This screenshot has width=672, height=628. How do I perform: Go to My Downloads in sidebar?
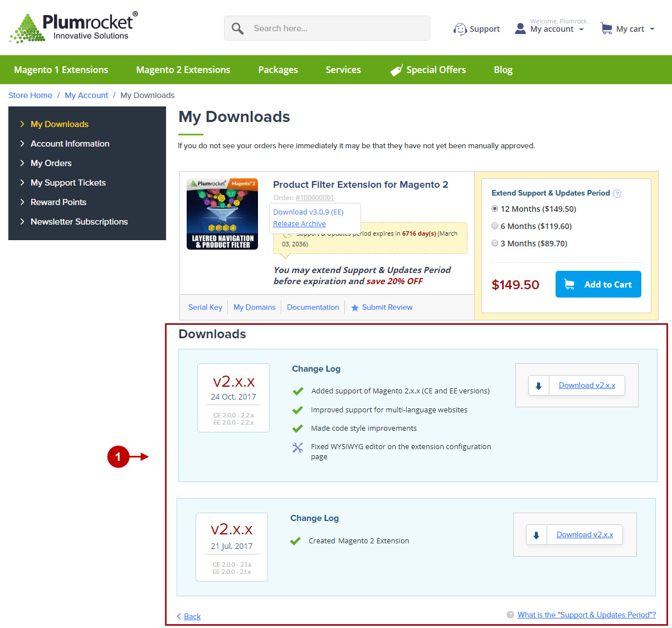[60, 124]
